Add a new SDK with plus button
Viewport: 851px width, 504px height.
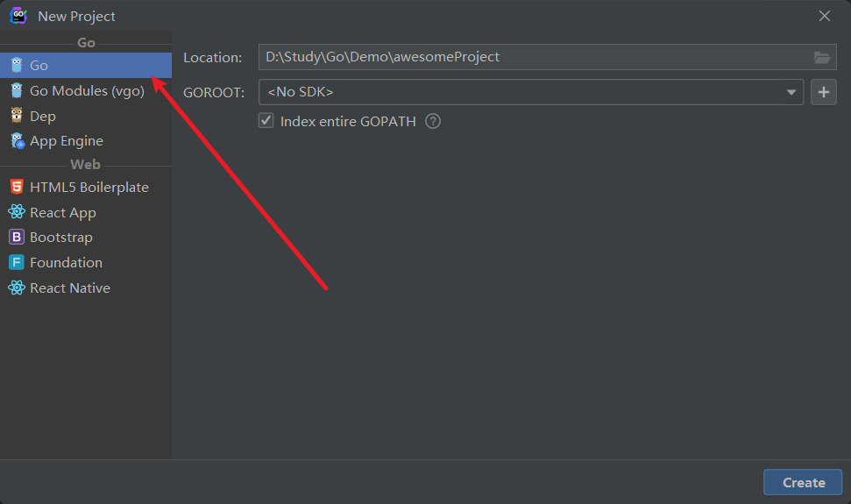point(823,92)
